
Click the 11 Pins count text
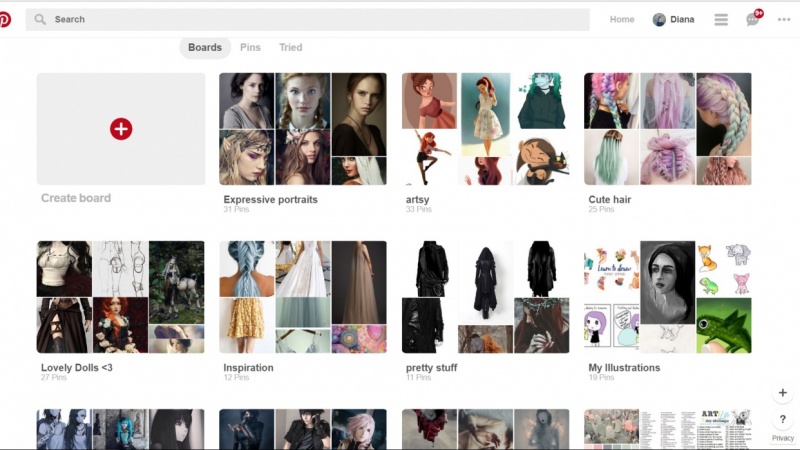[418, 378]
